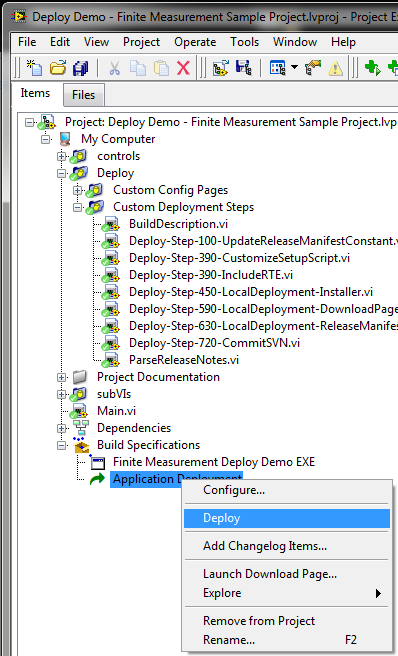Click the Filter Views toolbar icon
The image size is (398, 656).
[277, 67]
